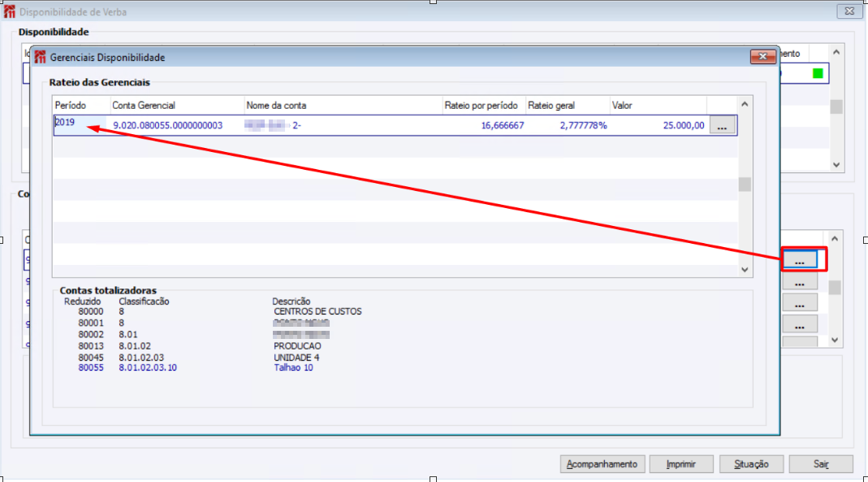Select Rateio por período value 16,666667
The height and width of the screenshot is (482, 868).
503,125
